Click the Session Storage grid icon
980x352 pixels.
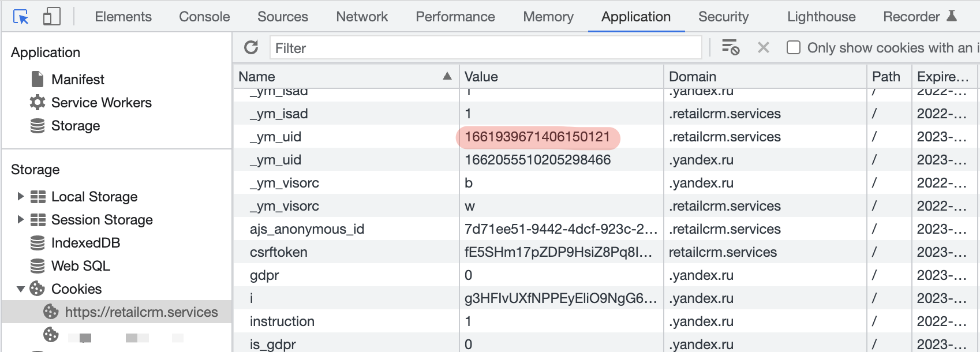point(38,220)
